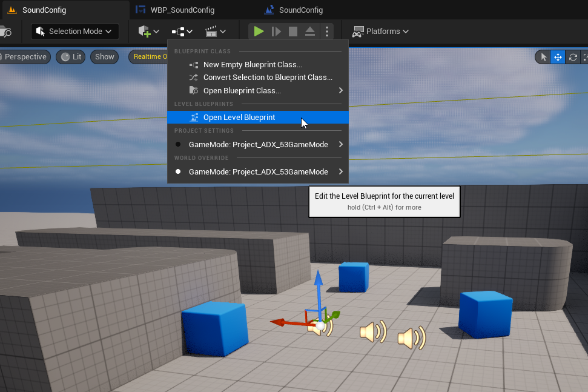This screenshot has width=588, height=392.
Task: Select the large blue cube in foreground
Action: (x=215, y=328)
